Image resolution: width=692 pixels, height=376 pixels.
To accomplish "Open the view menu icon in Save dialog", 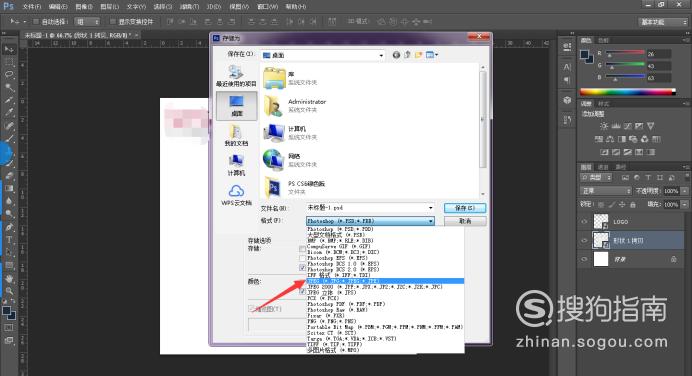I will [x=432, y=55].
